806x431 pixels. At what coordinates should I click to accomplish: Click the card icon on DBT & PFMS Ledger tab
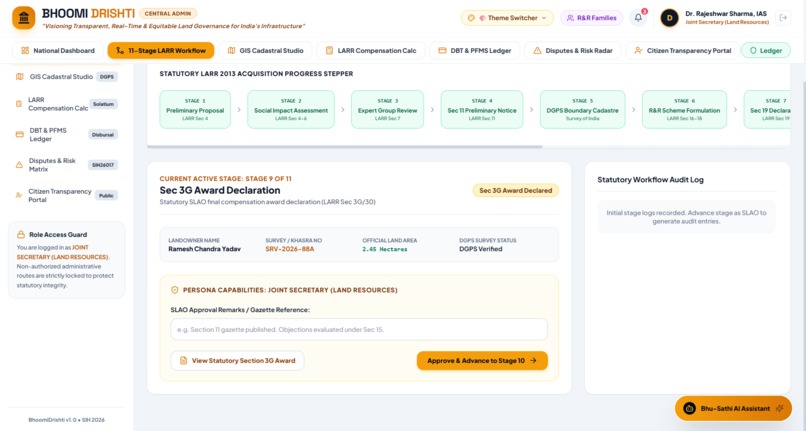(x=442, y=50)
